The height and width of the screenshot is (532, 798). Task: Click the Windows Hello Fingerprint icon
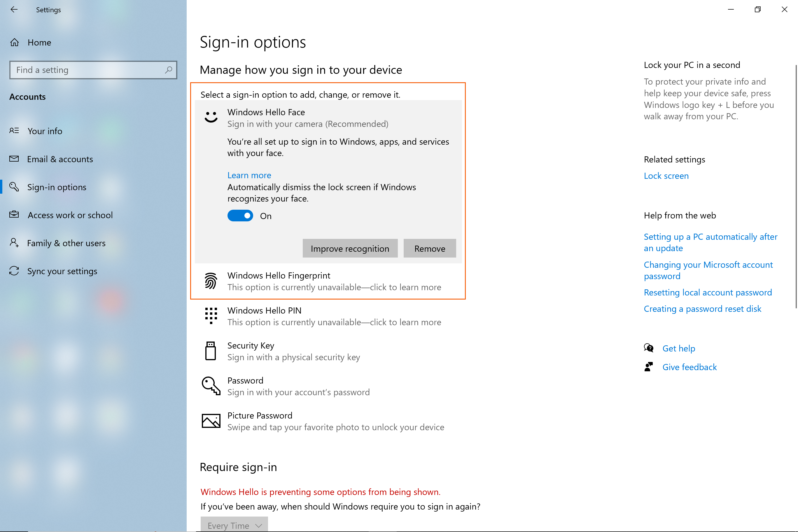pos(210,281)
